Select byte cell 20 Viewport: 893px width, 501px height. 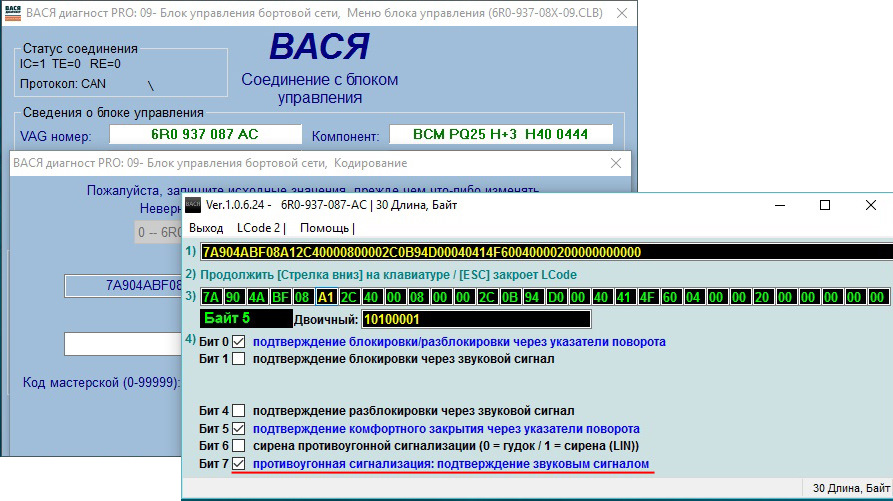[x=762, y=297]
